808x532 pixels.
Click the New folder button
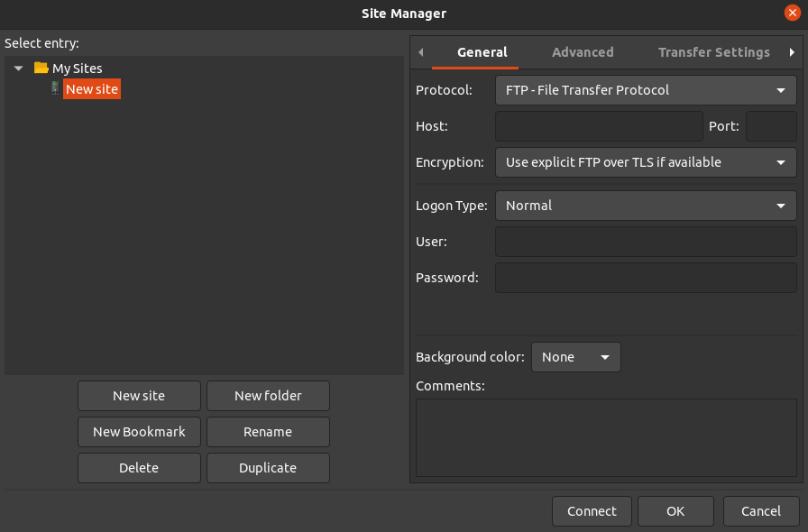[x=268, y=396]
